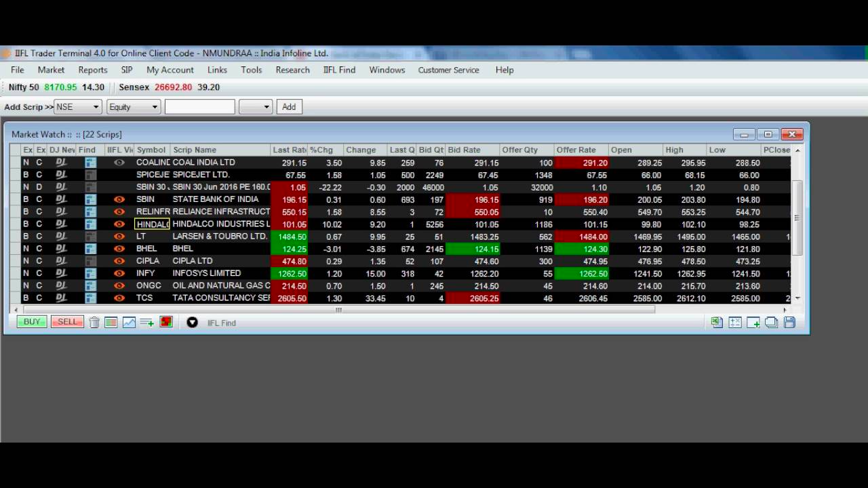Toggle the IIFL View eye for RELINFRA
The height and width of the screenshot is (488, 868).
click(x=119, y=211)
